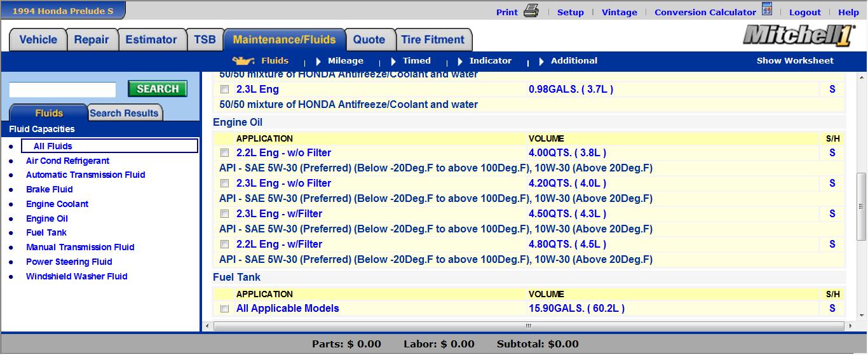
Task: Click the Conversion Calculator link
Action: point(705,12)
